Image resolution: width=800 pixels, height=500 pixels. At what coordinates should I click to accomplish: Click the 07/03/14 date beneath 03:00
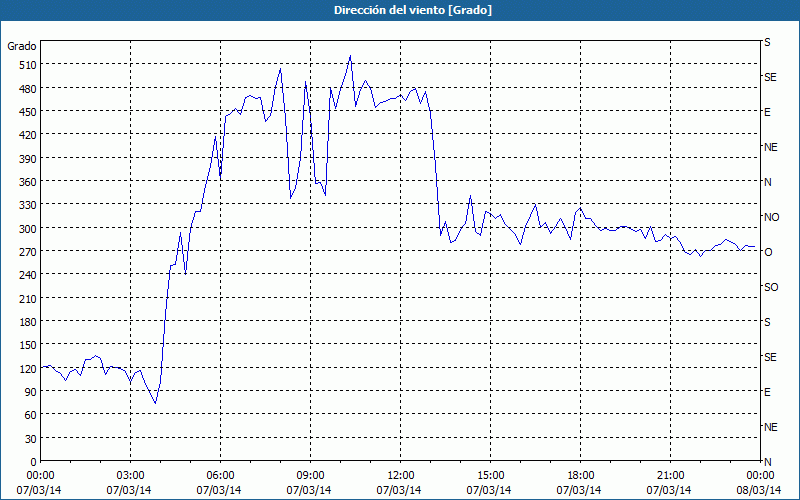pos(129,490)
